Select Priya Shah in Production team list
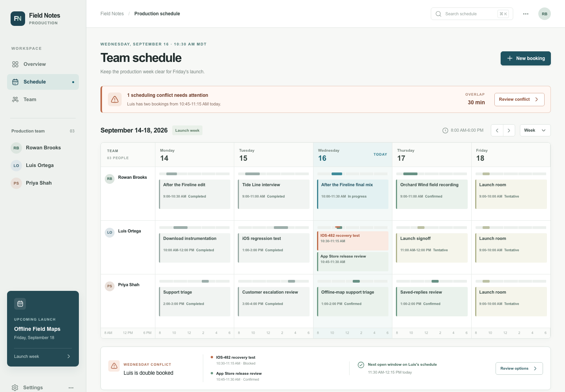The image size is (565, 392). (x=43, y=183)
